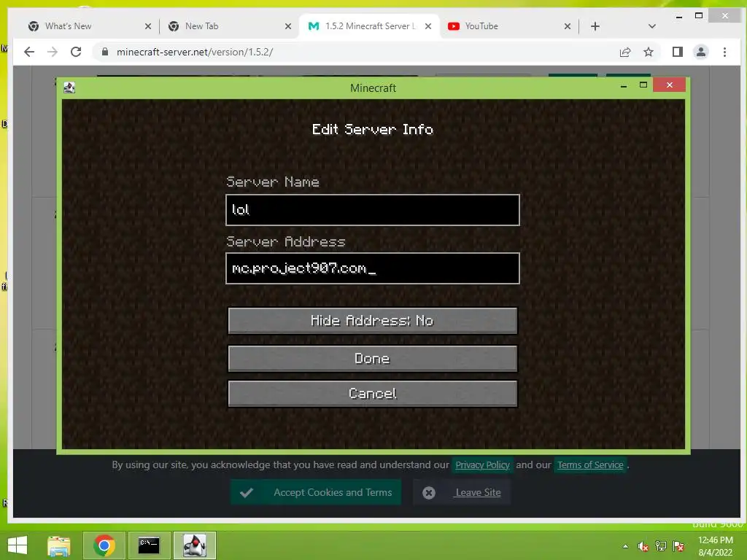The image size is (747, 560).
Task: Go forward in Chrome browser
Action: [x=53, y=52]
